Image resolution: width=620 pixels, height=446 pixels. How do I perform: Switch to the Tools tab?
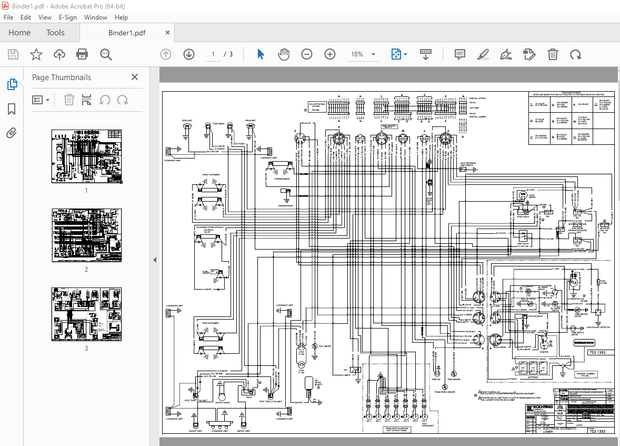point(55,32)
